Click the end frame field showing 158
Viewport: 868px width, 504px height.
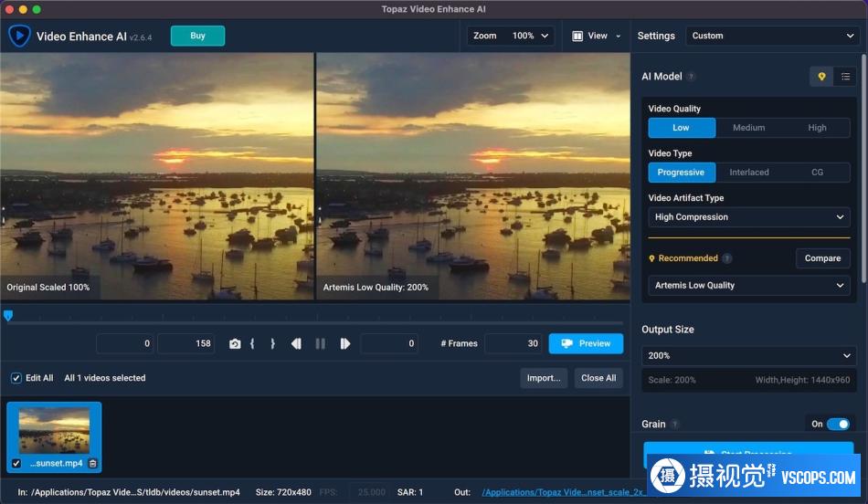tap(186, 343)
